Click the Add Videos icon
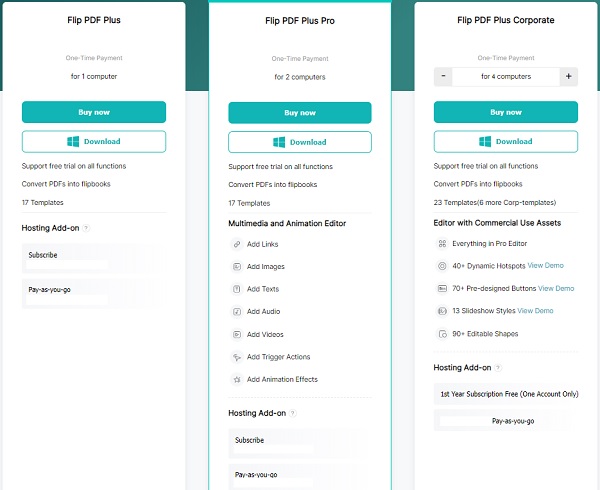The width and height of the screenshot is (600, 490). pyautogui.click(x=237, y=334)
